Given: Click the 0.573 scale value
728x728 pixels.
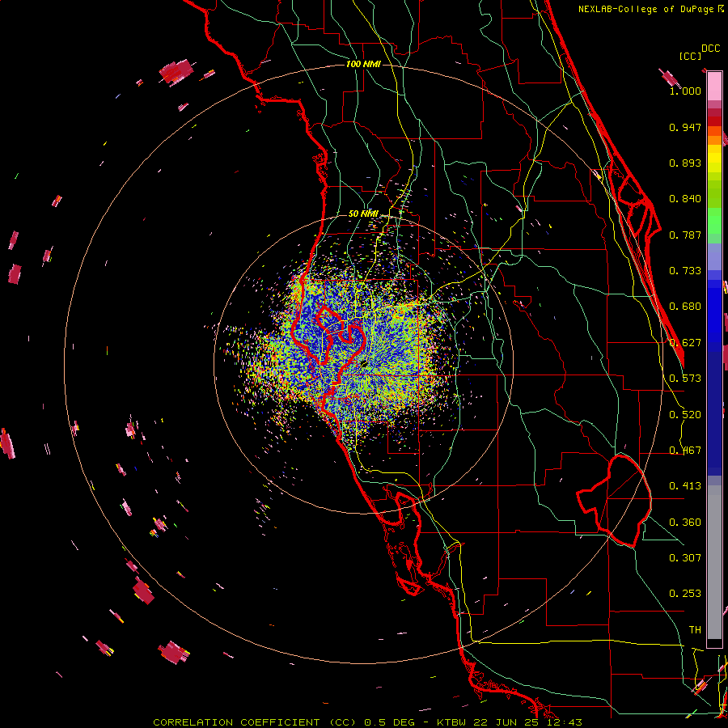Looking at the screenshot, I should (x=685, y=379).
